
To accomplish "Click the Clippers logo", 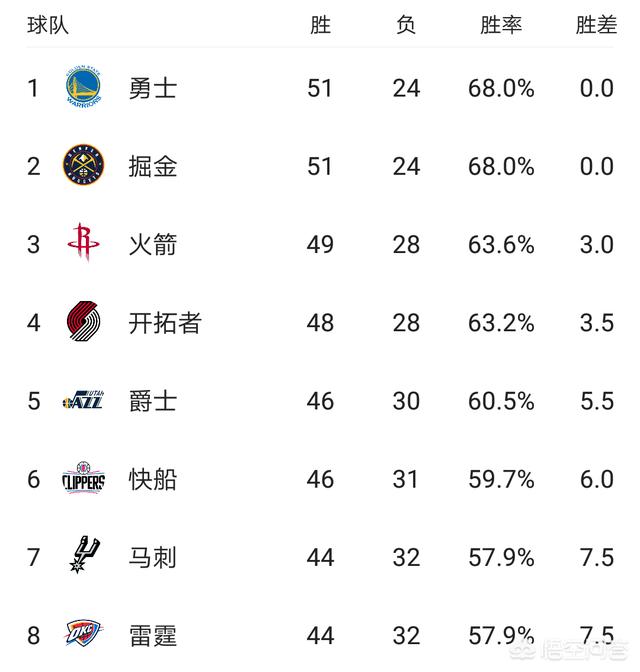I will point(84,478).
